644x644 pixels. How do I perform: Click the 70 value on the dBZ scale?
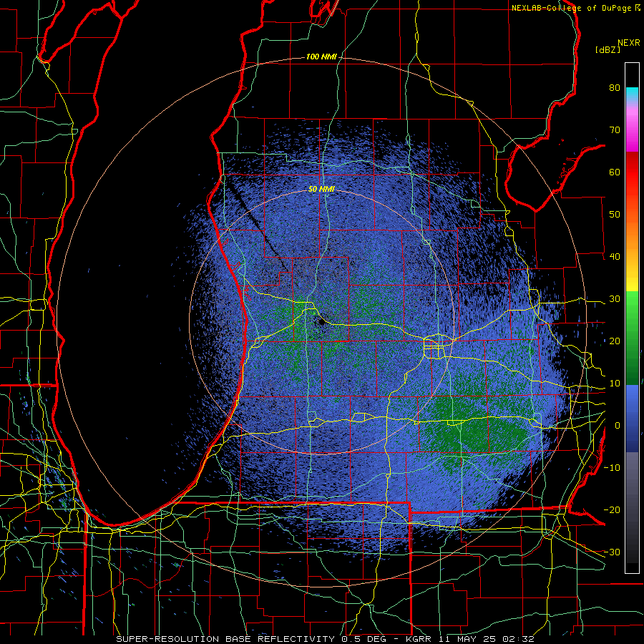click(615, 130)
